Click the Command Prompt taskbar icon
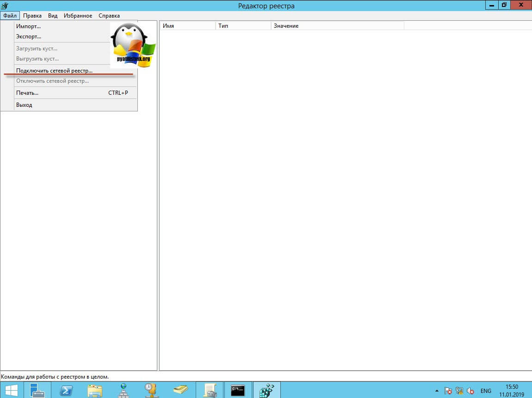This screenshot has height=398, width=532. point(238,390)
